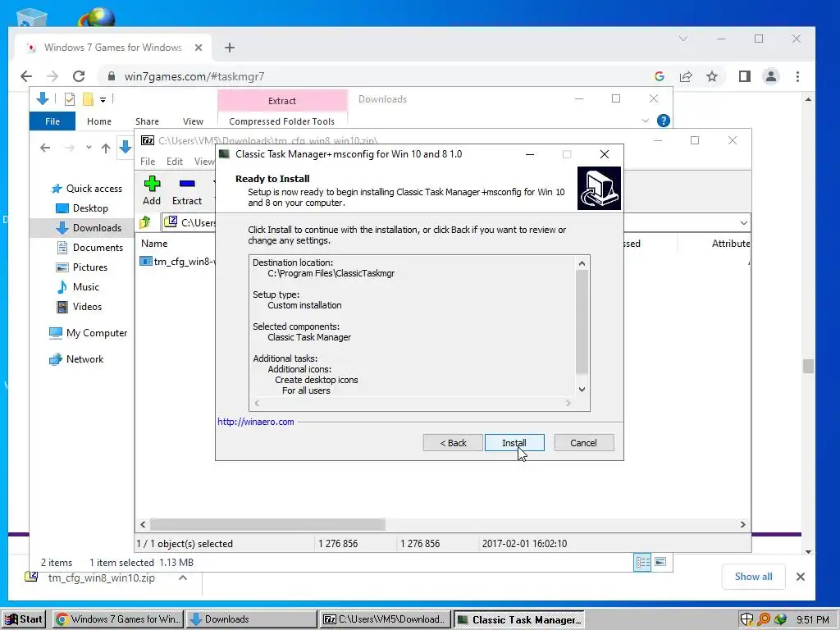Open the Start button
840x630 pixels.
[24, 619]
